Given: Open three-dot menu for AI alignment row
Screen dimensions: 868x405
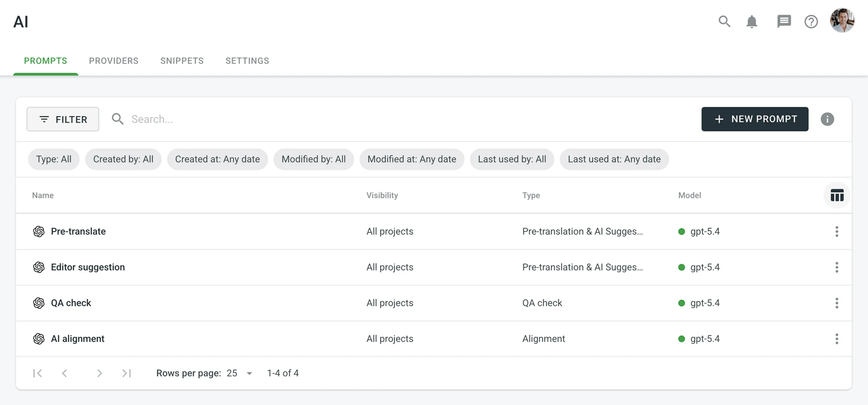Looking at the screenshot, I should pos(837,339).
